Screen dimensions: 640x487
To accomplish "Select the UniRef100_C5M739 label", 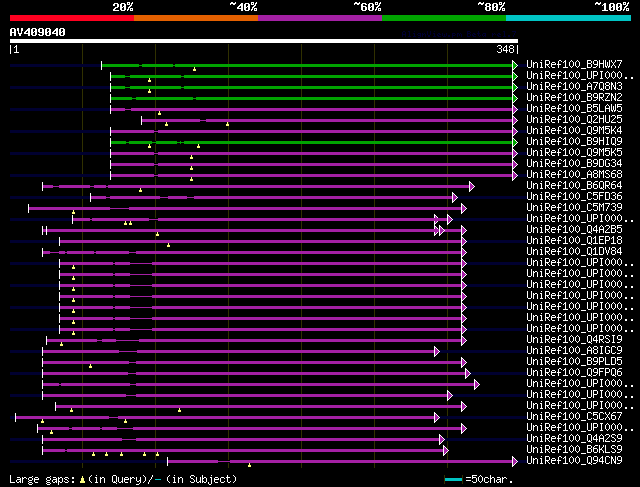I will [x=574, y=207].
